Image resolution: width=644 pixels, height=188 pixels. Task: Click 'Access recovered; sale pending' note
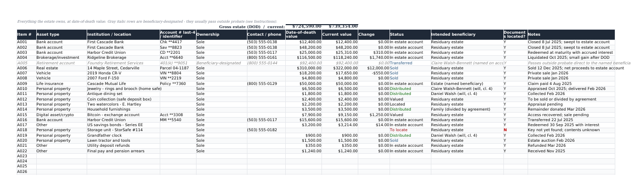pos(571,115)
